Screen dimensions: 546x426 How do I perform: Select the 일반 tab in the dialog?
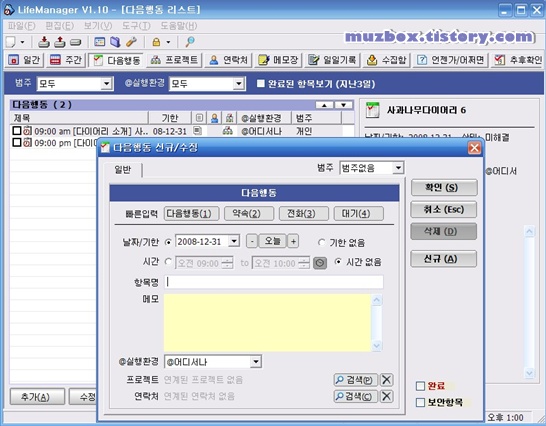click(x=123, y=170)
